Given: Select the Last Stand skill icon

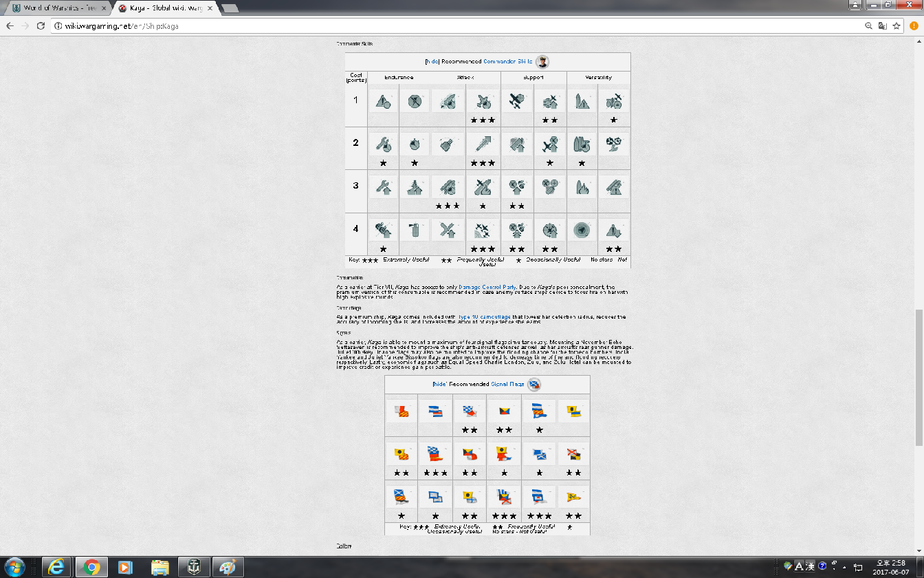Looking at the screenshot, I should pyautogui.click(x=614, y=144).
